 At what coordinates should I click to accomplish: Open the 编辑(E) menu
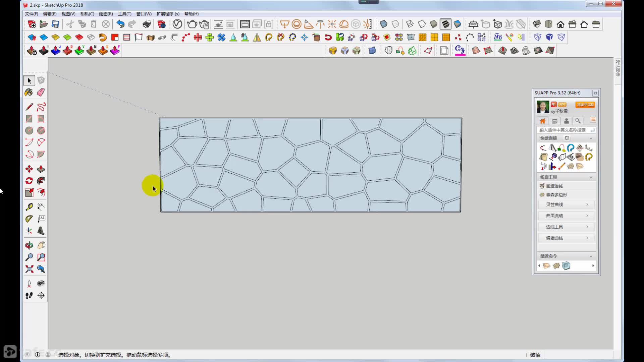click(50, 14)
